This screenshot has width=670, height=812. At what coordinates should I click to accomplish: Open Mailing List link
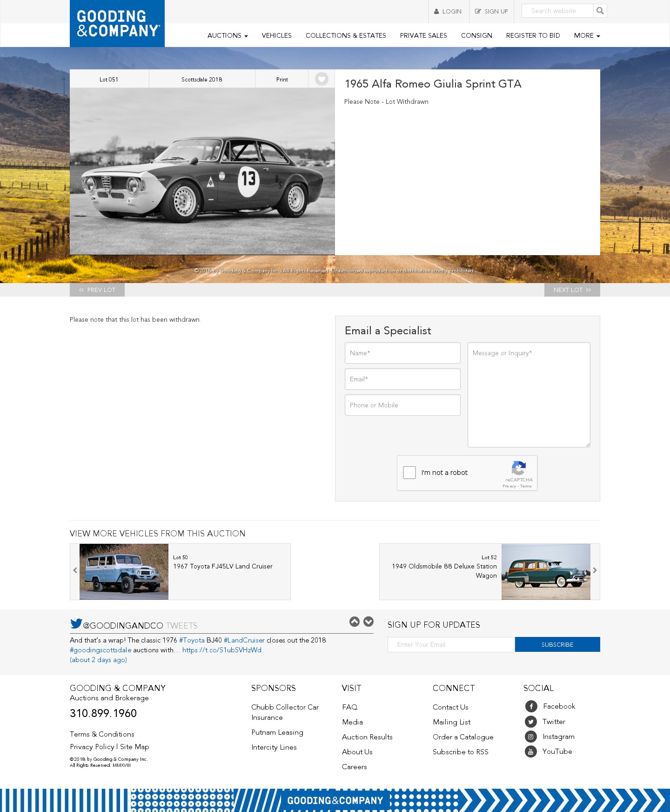[452, 722]
